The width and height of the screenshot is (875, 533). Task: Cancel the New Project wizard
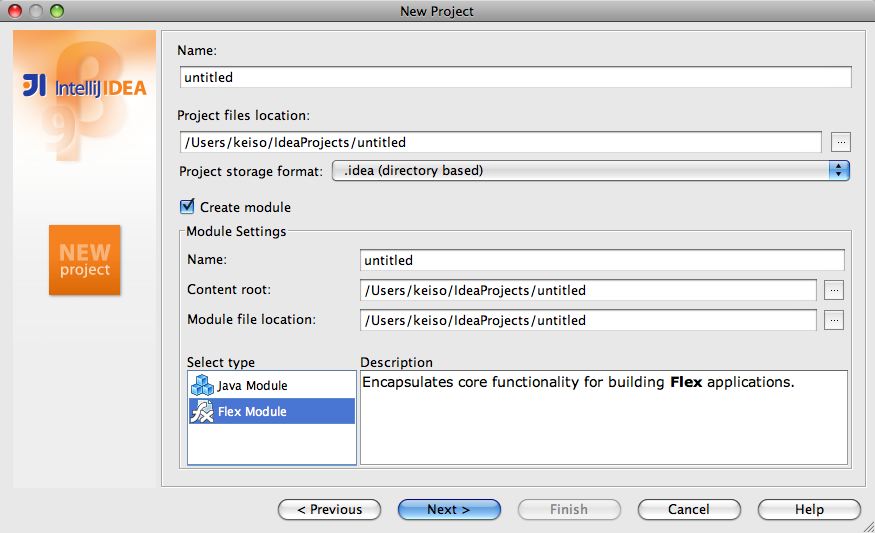[689, 509]
